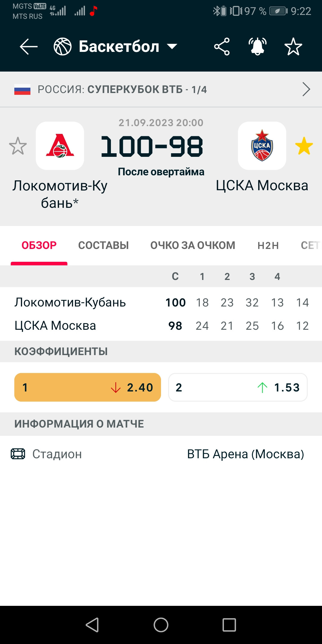Screen dimensions: 322x644
Task: Tap the stadium icon
Action: [x=18, y=454]
